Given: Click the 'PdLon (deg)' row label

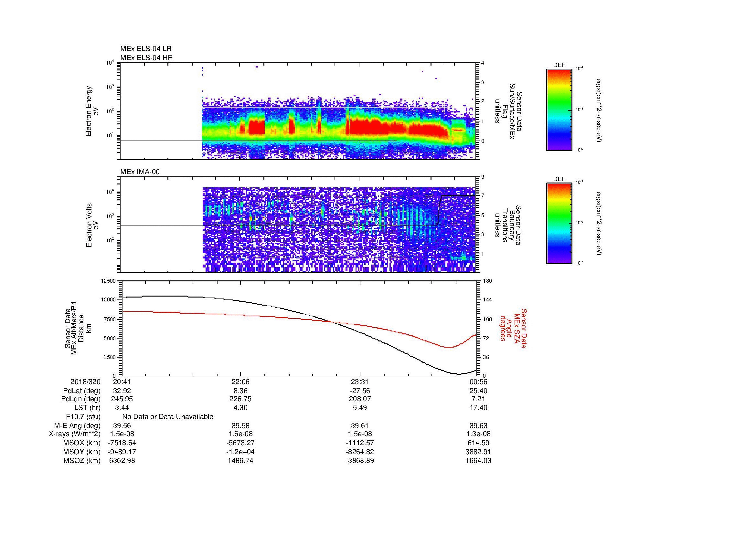Looking at the screenshot, I should [81, 399].
